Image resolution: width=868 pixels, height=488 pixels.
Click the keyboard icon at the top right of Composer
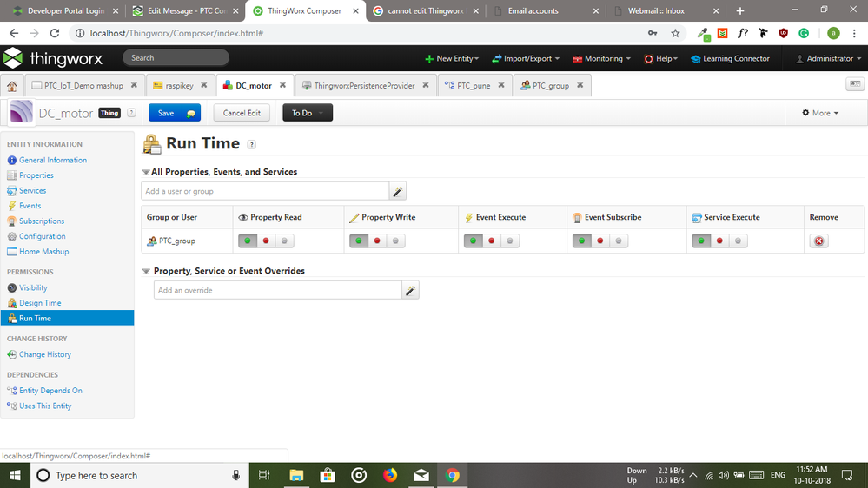point(855,84)
